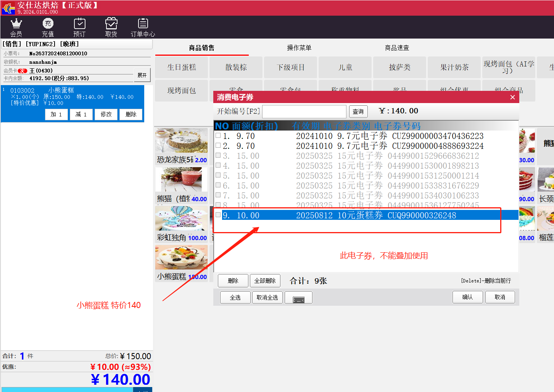
Task: Open the 取货 pickup icon
Action: (x=111, y=27)
